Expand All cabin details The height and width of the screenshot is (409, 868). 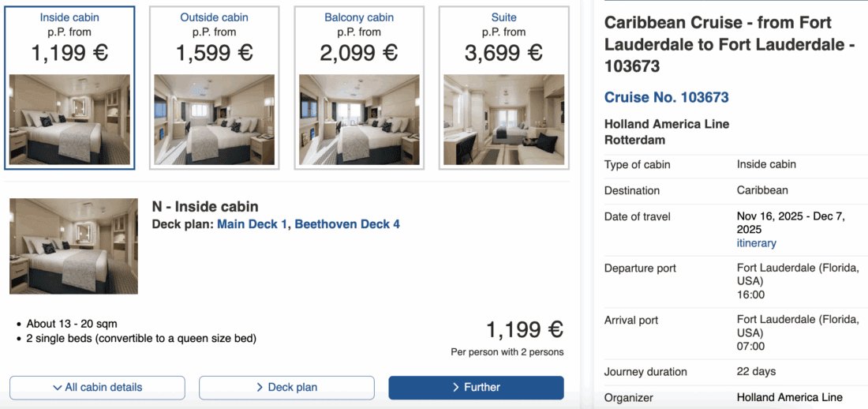97,388
